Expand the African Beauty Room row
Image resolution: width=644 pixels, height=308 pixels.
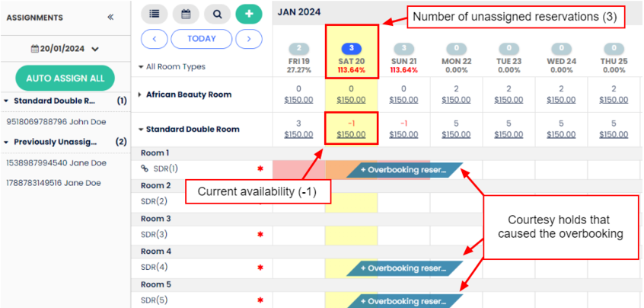139,95
